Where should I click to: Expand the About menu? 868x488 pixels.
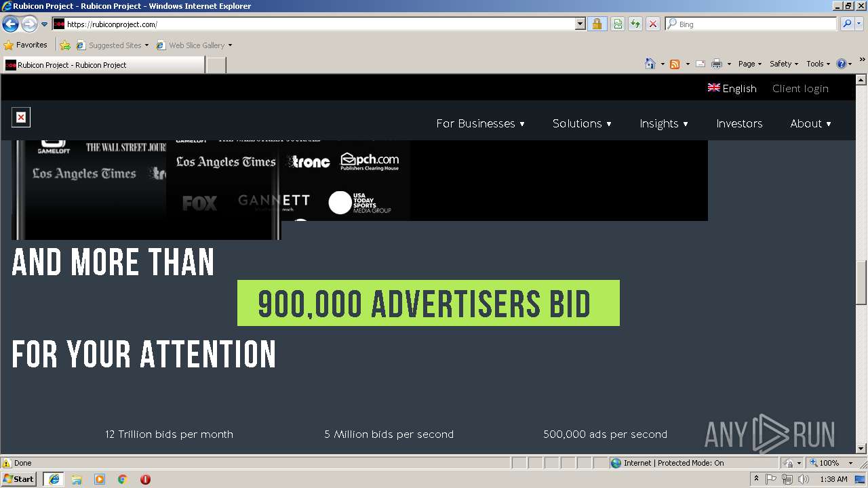click(x=810, y=123)
